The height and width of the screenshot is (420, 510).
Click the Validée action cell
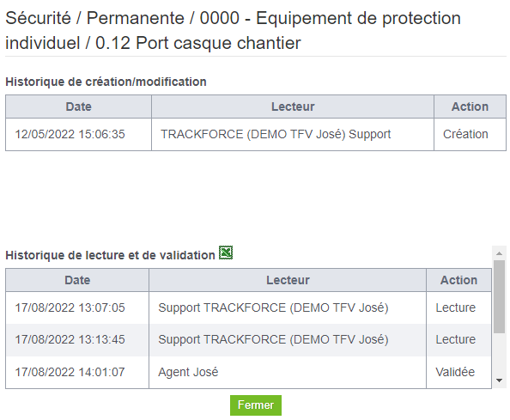[459, 372]
